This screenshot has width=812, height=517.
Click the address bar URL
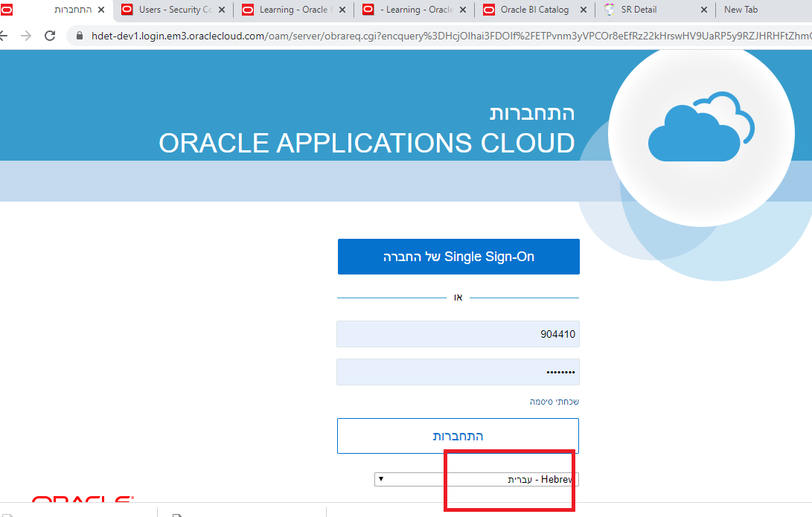tap(450, 36)
